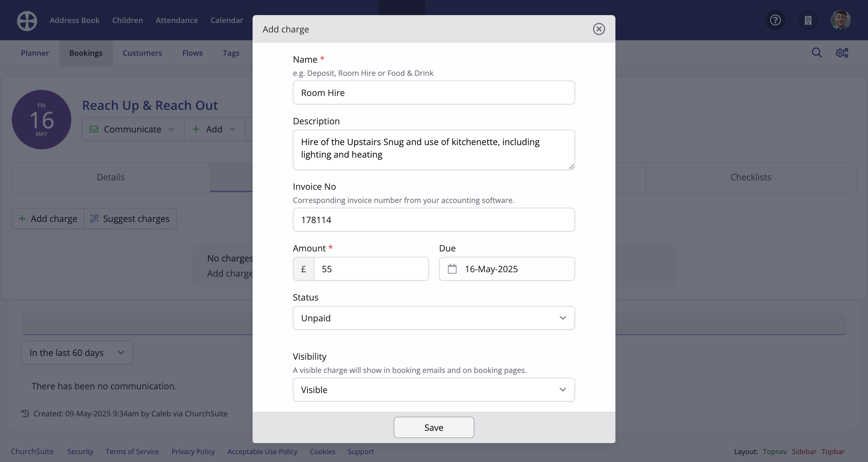
Task: Open the module settings gears icon
Action: tap(842, 53)
